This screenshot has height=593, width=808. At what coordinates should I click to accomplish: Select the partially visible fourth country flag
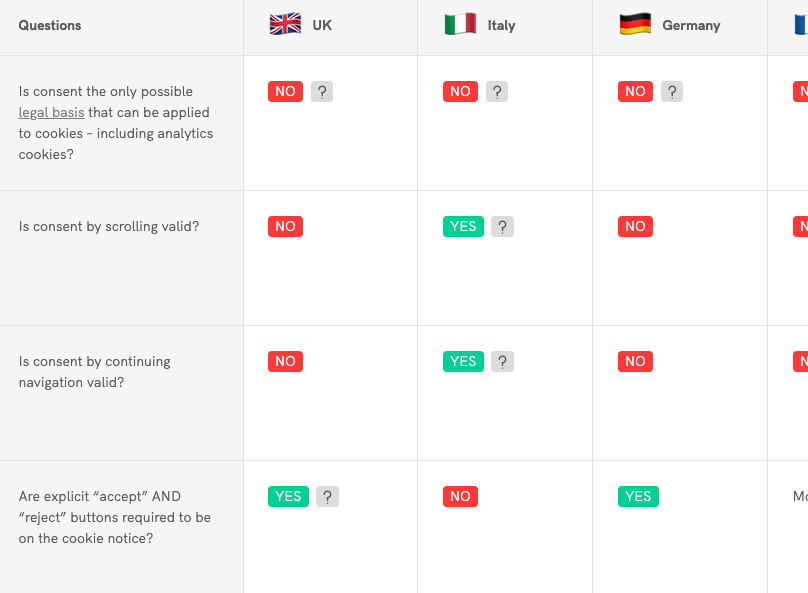click(x=802, y=25)
